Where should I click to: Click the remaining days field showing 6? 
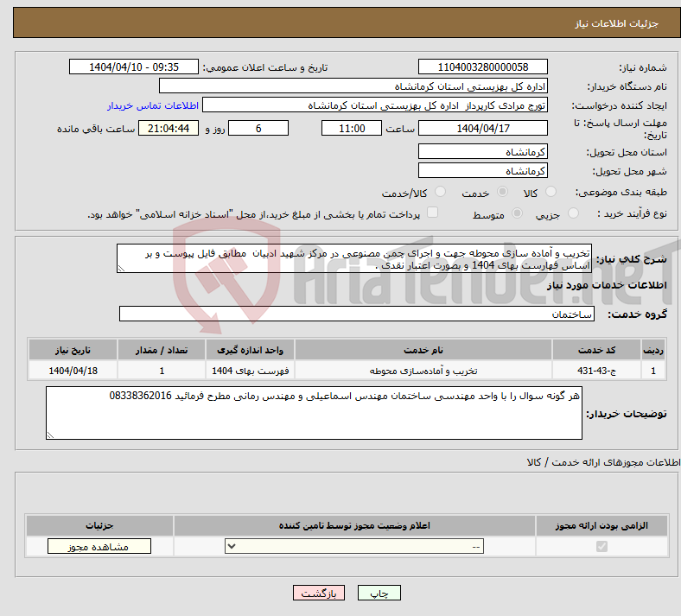[x=258, y=128]
